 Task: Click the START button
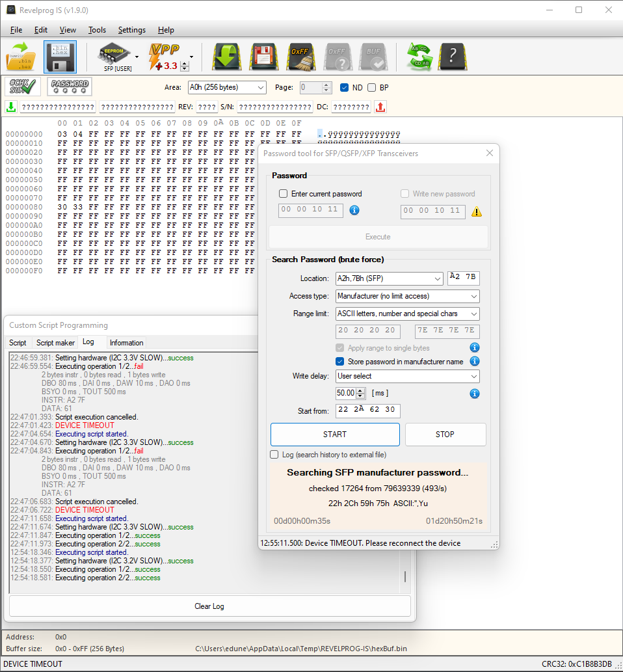click(x=335, y=435)
